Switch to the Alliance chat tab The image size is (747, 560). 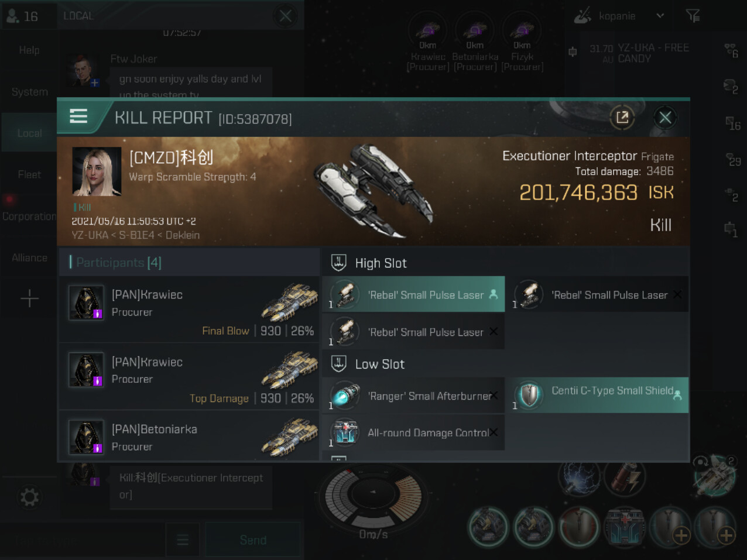(x=29, y=257)
